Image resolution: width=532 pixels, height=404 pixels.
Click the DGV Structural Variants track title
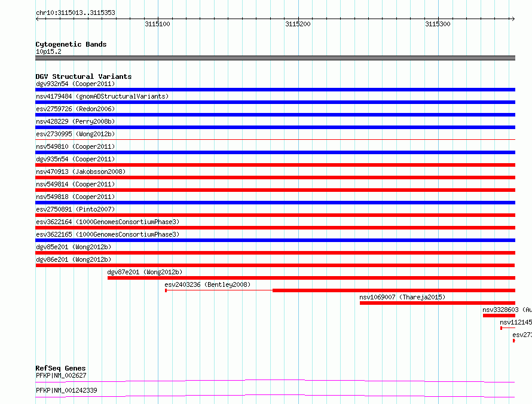84,76
